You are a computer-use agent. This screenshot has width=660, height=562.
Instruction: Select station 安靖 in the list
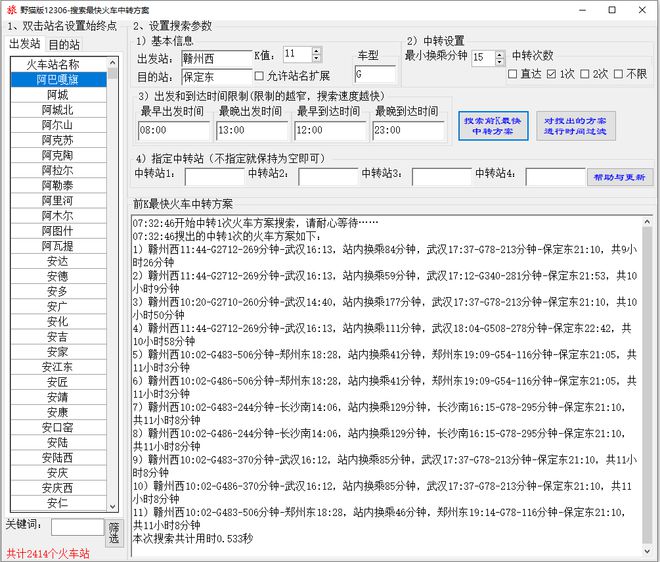[x=58, y=398]
